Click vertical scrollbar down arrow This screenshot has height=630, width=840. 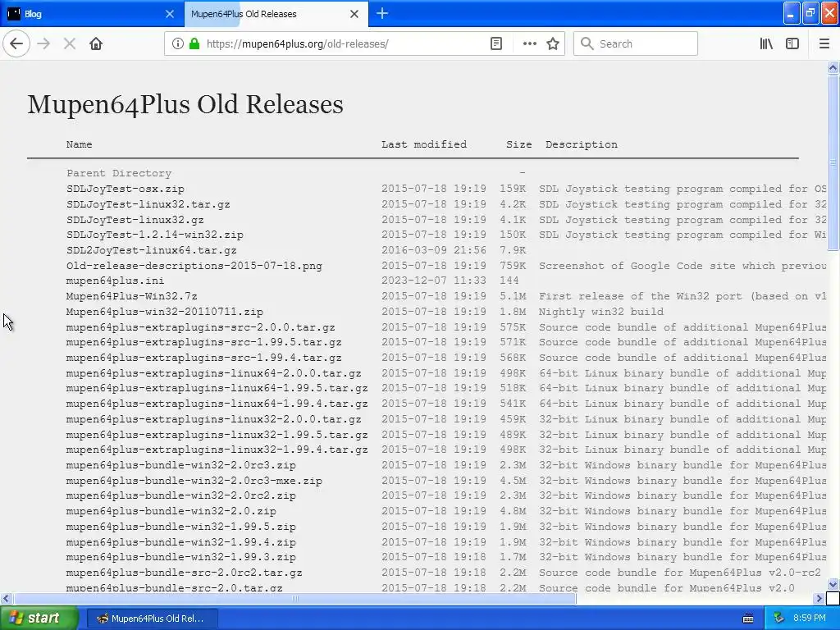click(x=833, y=584)
